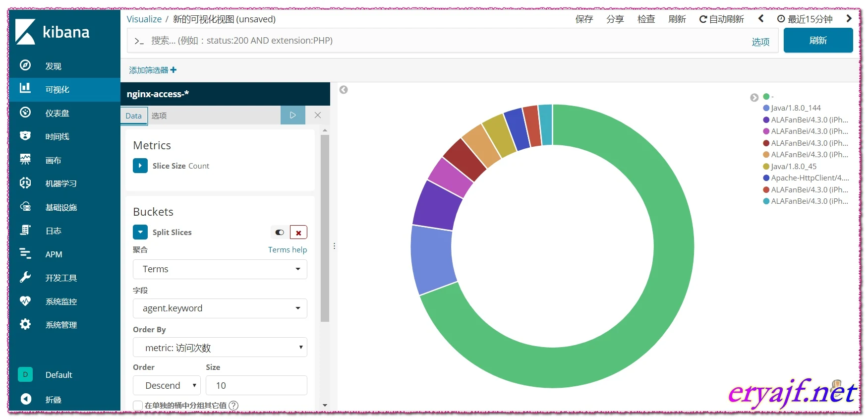Open the Descend order dropdown
Image resolution: width=868 pixels, height=420 pixels.
pos(167,385)
